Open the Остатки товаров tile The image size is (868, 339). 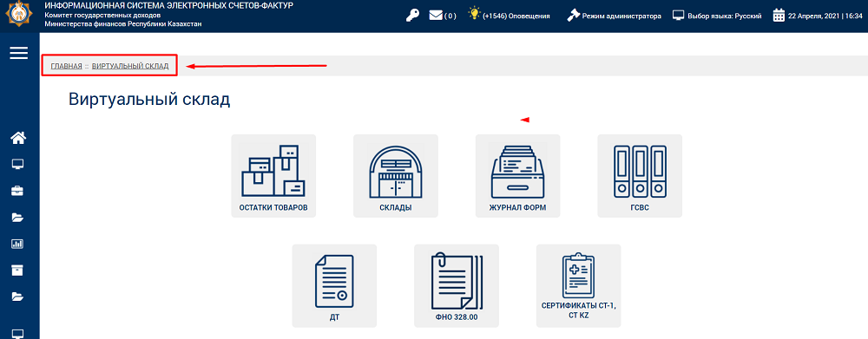pyautogui.click(x=273, y=176)
